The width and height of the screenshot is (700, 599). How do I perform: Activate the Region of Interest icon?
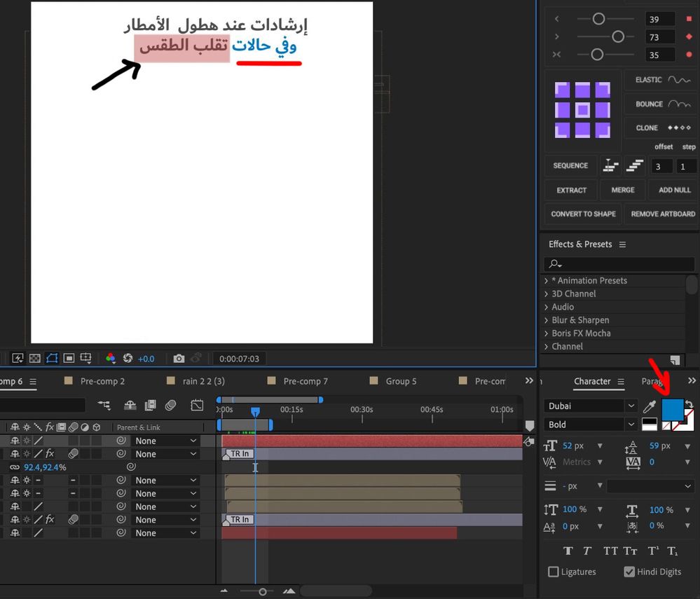tap(69, 359)
